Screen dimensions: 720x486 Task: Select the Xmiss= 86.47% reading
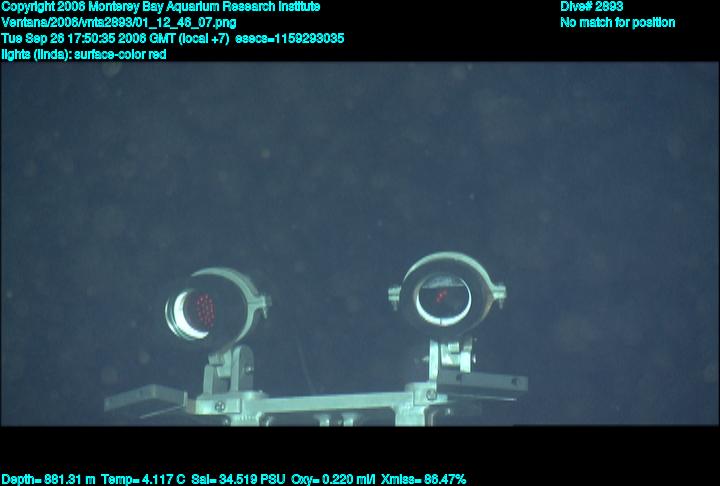click(423, 480)
